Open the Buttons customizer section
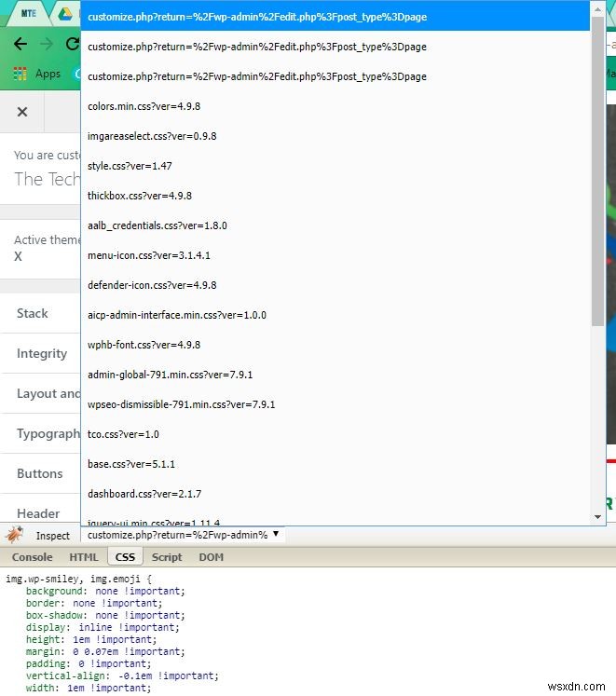Image resolution: width=616 pixels, height=696 pixels. (40, 473)
